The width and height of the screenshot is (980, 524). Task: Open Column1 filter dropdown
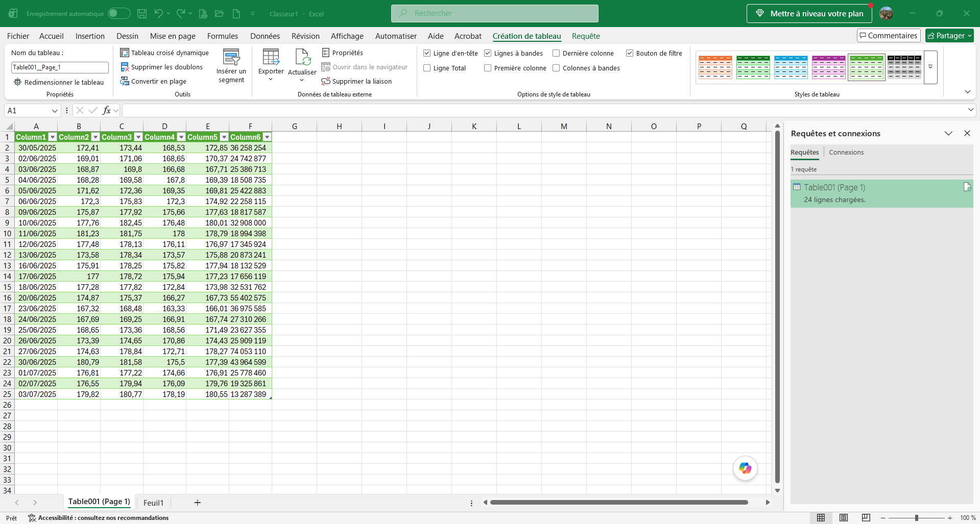52,137
